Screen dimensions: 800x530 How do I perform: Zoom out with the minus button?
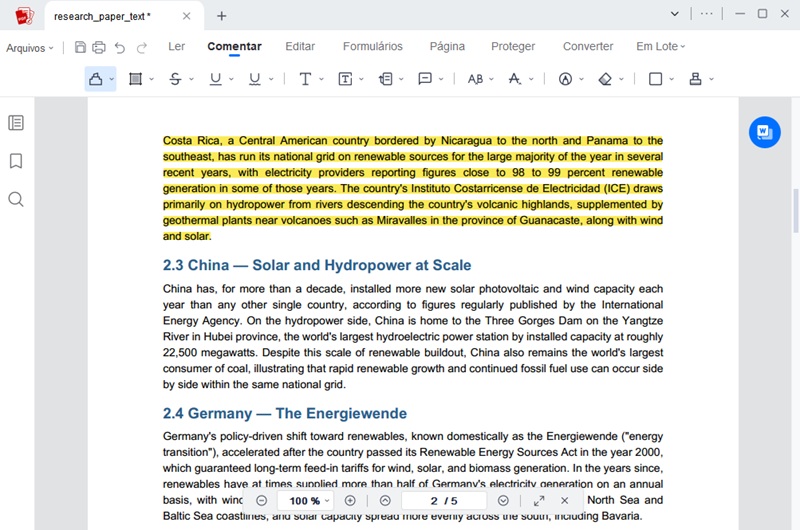[262, 500]
